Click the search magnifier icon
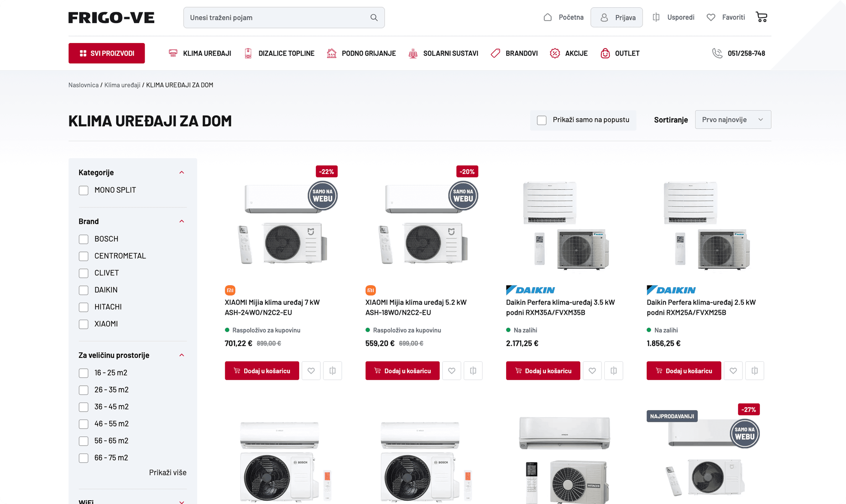This screenshot has height=504, width=846. [x=374, y=18]
